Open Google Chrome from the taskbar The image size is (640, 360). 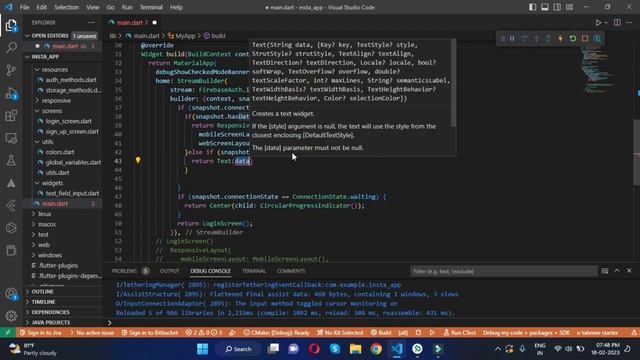click(x=376, y=349)
